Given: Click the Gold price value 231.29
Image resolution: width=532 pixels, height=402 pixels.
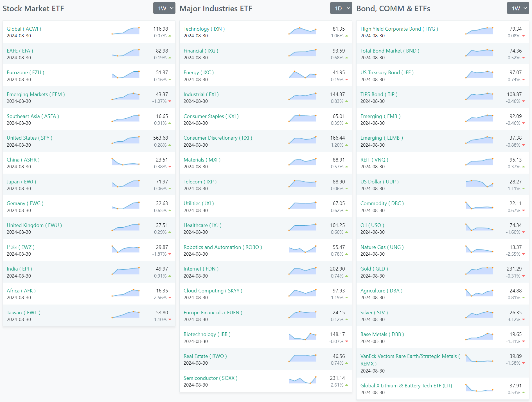Looking at the screenshot, I should (x=514, y=269).
